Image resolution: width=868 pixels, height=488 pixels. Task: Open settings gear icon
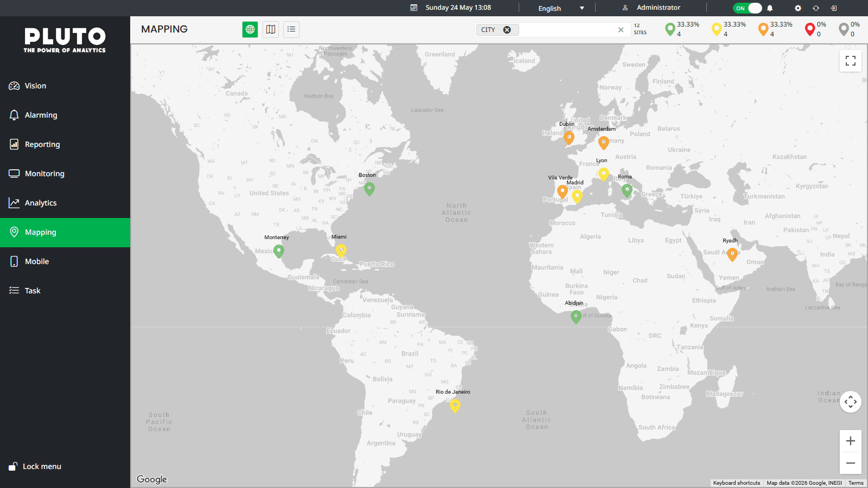tap(798, 8)
